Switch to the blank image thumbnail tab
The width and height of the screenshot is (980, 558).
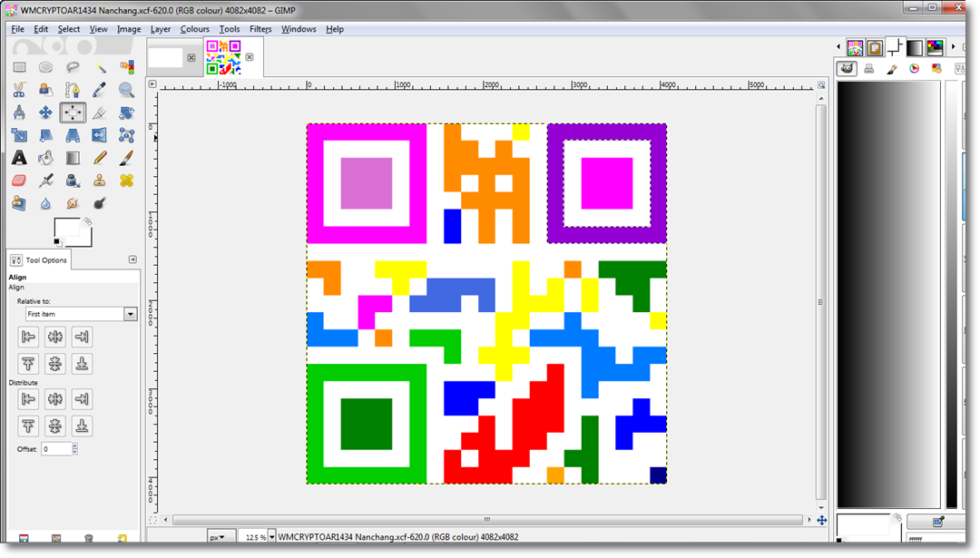(x=166, y=57)
